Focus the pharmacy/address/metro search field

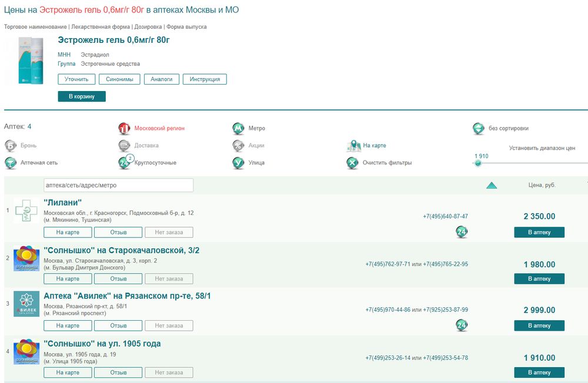[x=118, y=185]
